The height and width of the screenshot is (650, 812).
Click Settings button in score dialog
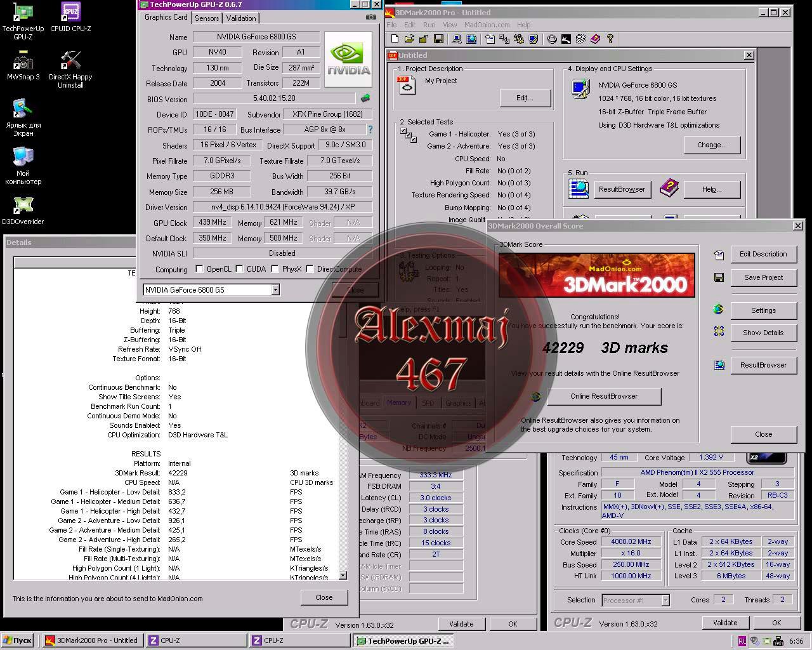[x=763, y=310]
